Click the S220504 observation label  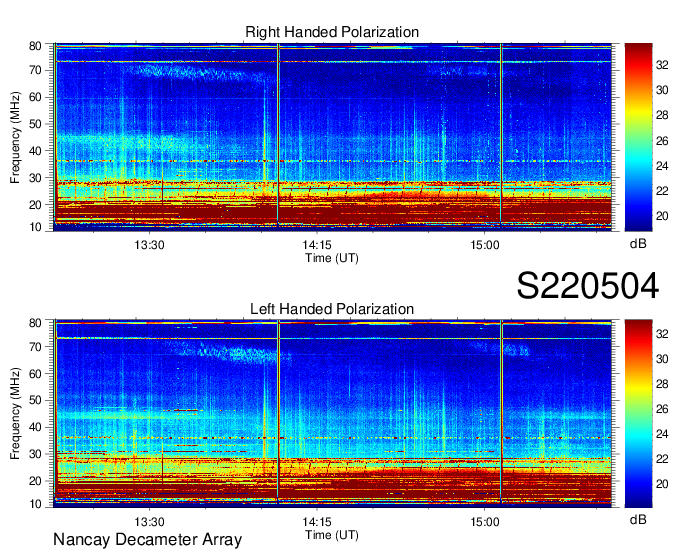(588, 286)
